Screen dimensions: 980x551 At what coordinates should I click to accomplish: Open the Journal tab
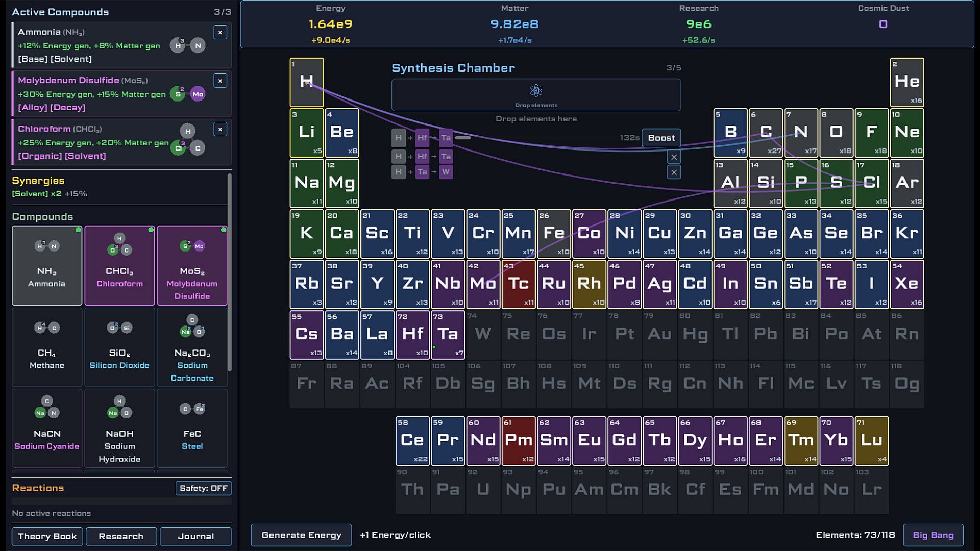pos(195,536)
